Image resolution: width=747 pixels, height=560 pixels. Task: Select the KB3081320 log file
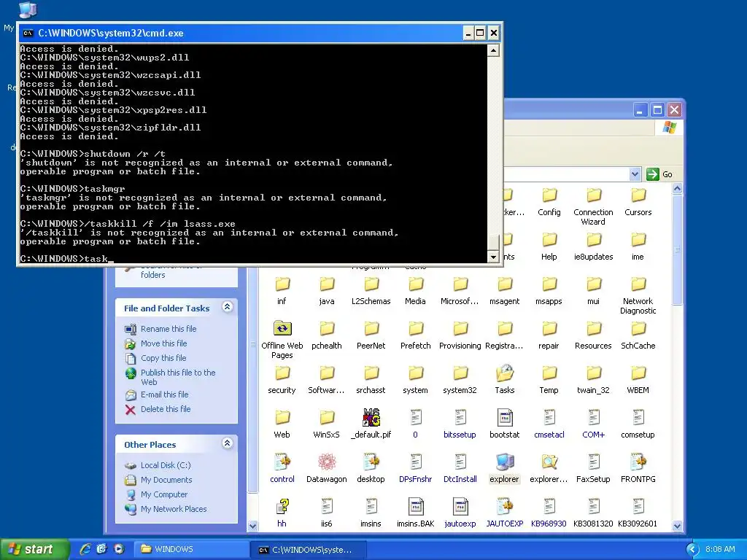tap(593, 507)
